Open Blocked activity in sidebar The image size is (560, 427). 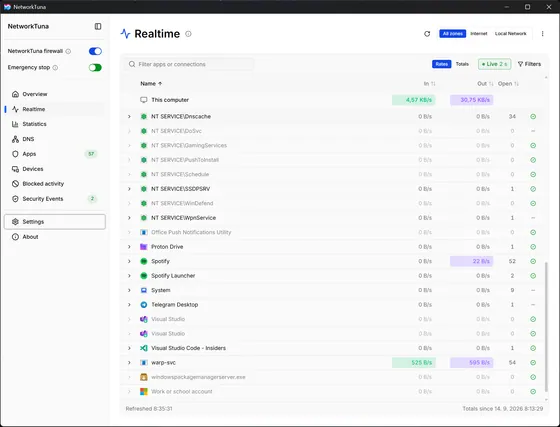(55, 184)
